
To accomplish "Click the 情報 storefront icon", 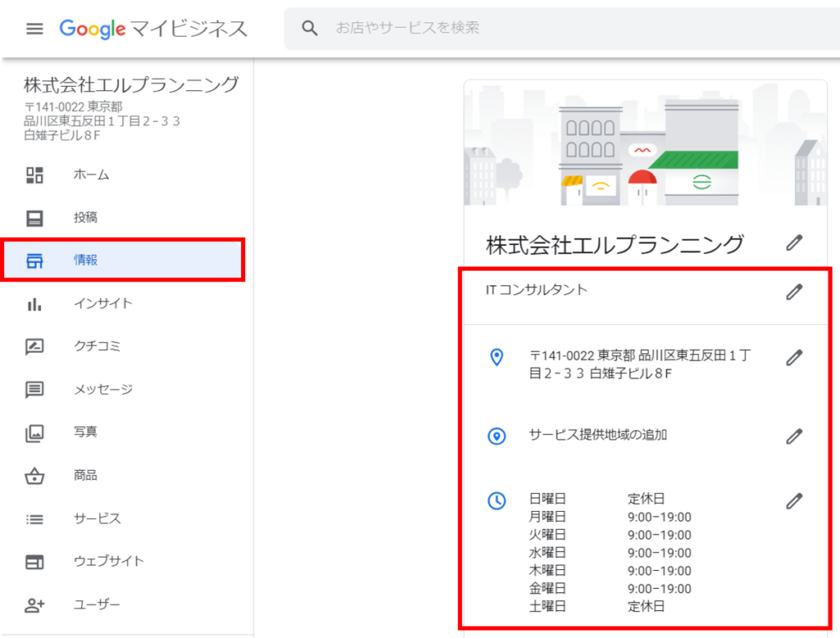I will click(34, 261).
